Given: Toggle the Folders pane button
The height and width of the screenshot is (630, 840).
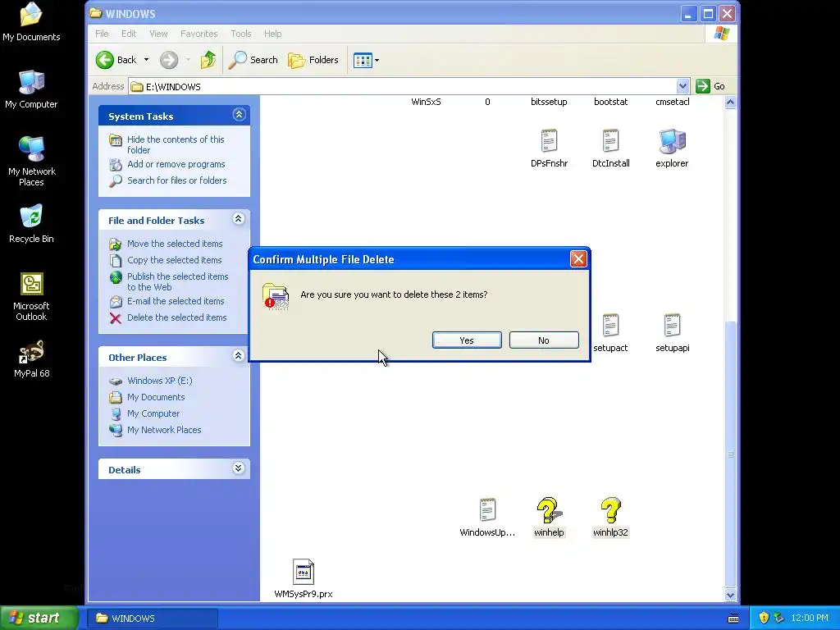Looking at the screenshot, I should [313, 60].
